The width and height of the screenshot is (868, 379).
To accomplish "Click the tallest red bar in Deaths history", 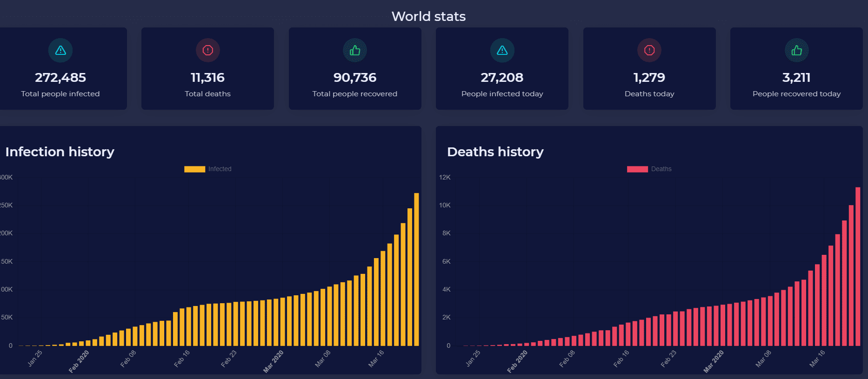I will point(858,266).
